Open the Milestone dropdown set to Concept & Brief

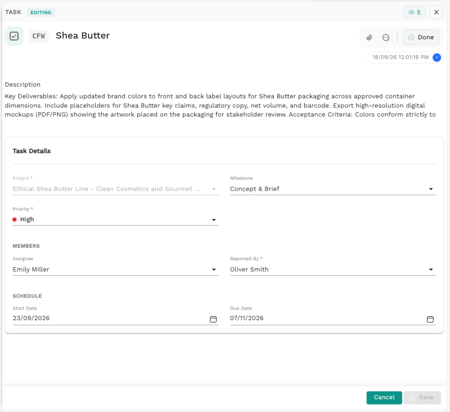(x=333, y=189)
